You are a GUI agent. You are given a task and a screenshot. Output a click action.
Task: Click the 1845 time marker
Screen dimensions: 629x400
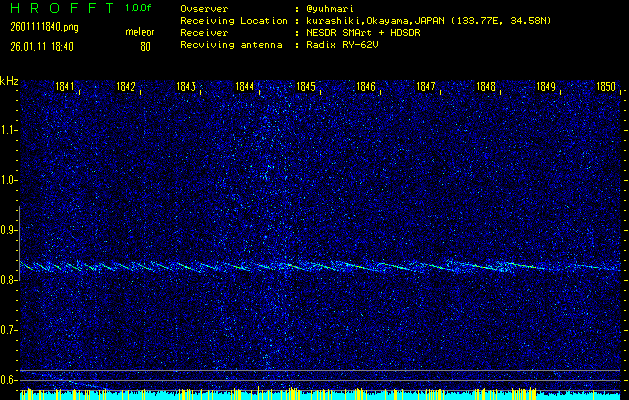pos(306,87)
